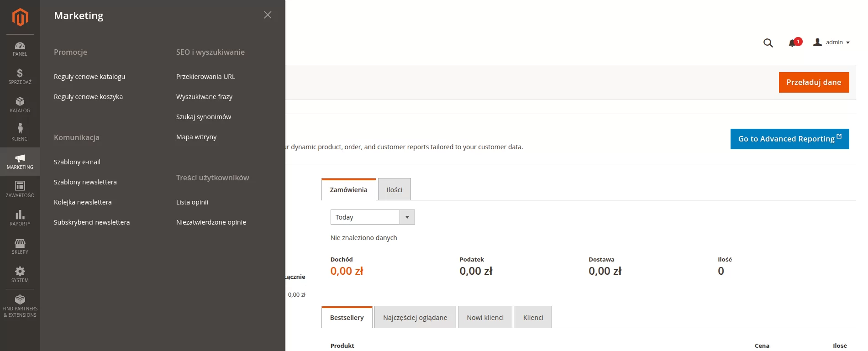Close the Marketing menu panel

pyautogui.click(x=268, y=15)
